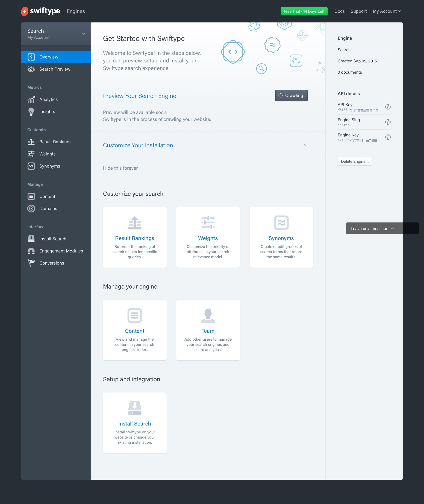The image size is (424, 504).
Task: Click the Hide this forever link
Action: [x=120, y=168]
